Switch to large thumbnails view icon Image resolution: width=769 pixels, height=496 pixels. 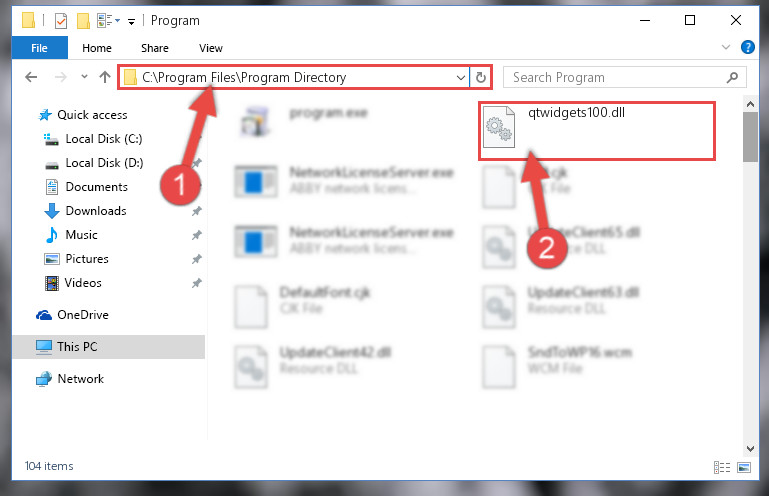[744, 467]
